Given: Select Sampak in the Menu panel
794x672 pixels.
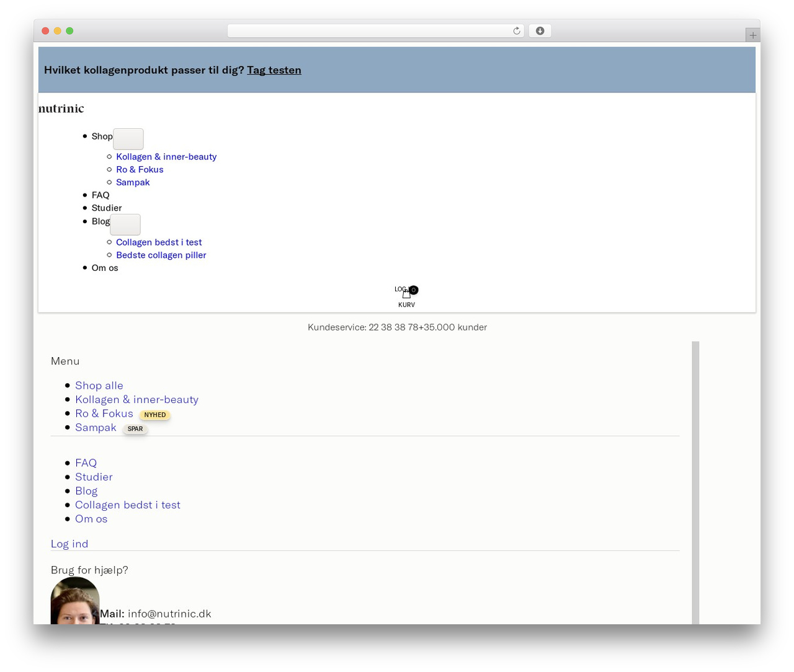Looking at the screenshot, I should [96, 428].
